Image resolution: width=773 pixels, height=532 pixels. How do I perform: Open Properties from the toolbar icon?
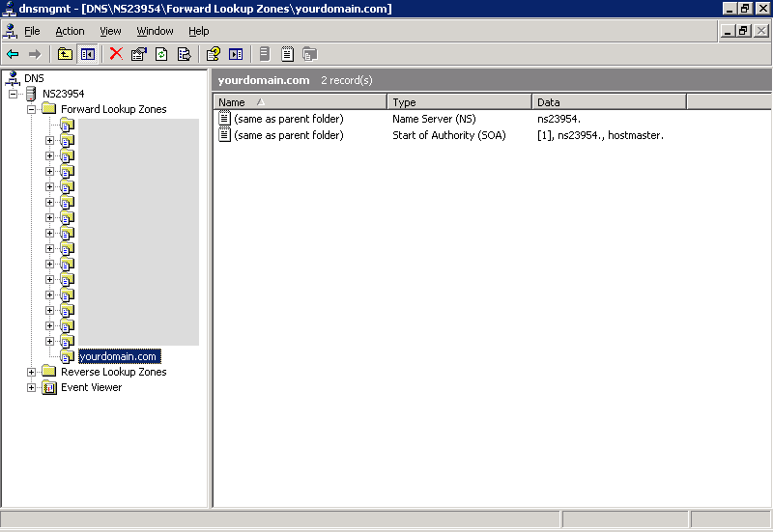pyautogui.click(x=139, y=54)
